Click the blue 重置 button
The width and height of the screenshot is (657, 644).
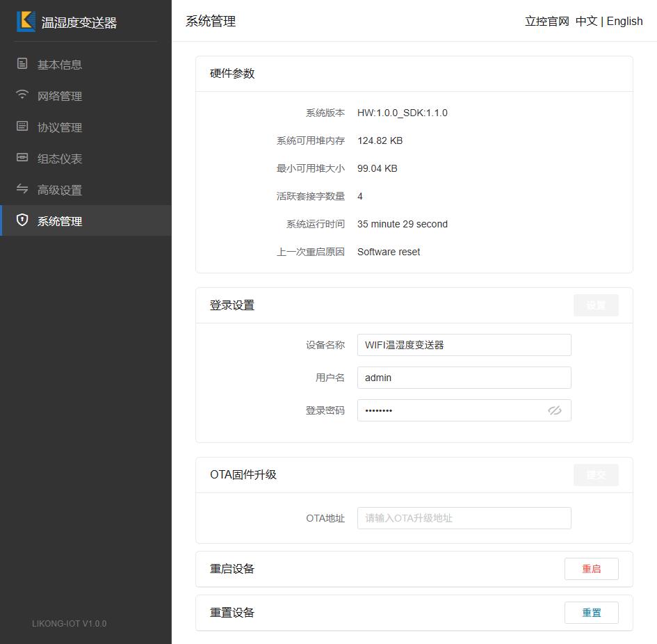591,613
